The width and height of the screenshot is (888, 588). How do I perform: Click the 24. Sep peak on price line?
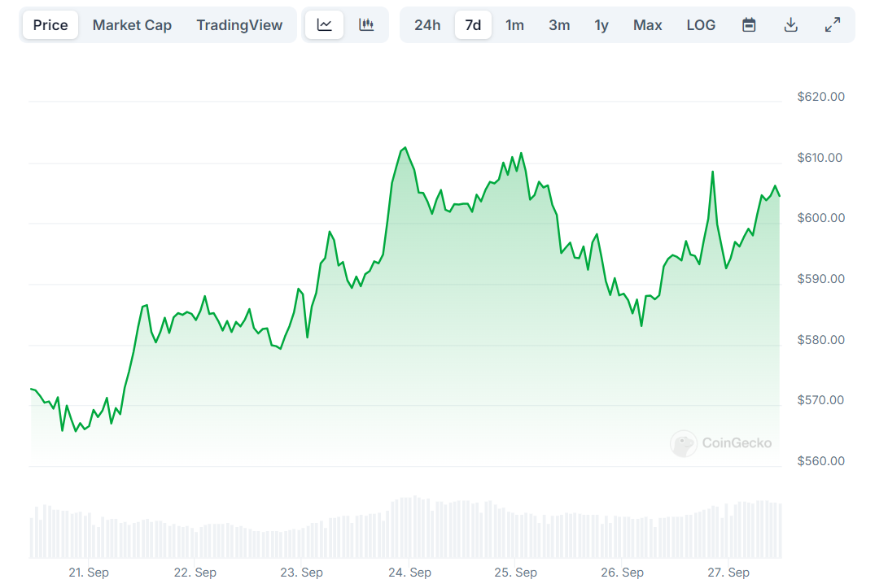coord(405,148)
